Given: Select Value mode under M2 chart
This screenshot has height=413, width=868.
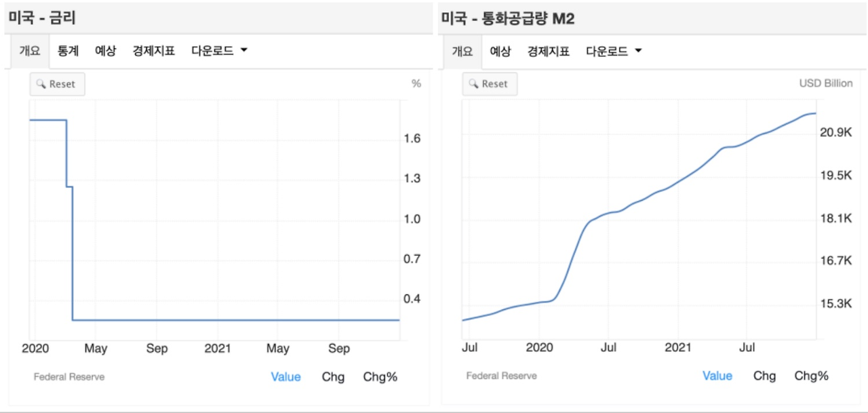Looking at the screenshot, I should coord(717,376).
